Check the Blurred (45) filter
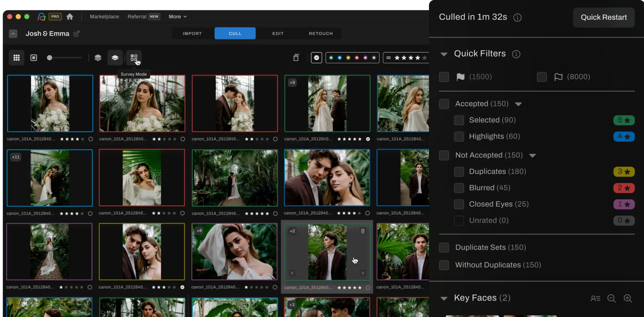This screenshot has width=644, height=317. 459,188
